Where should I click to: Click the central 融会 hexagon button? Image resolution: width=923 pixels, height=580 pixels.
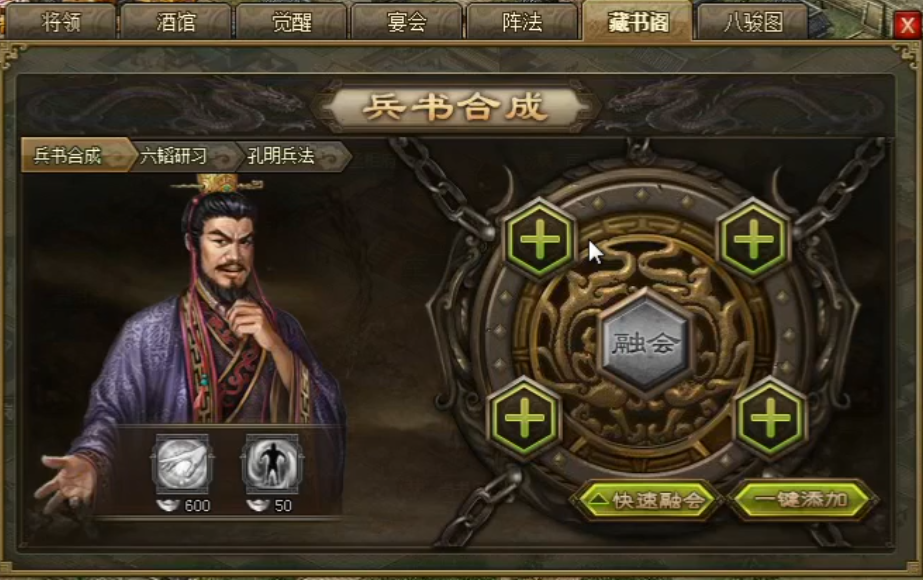[644, 343]
